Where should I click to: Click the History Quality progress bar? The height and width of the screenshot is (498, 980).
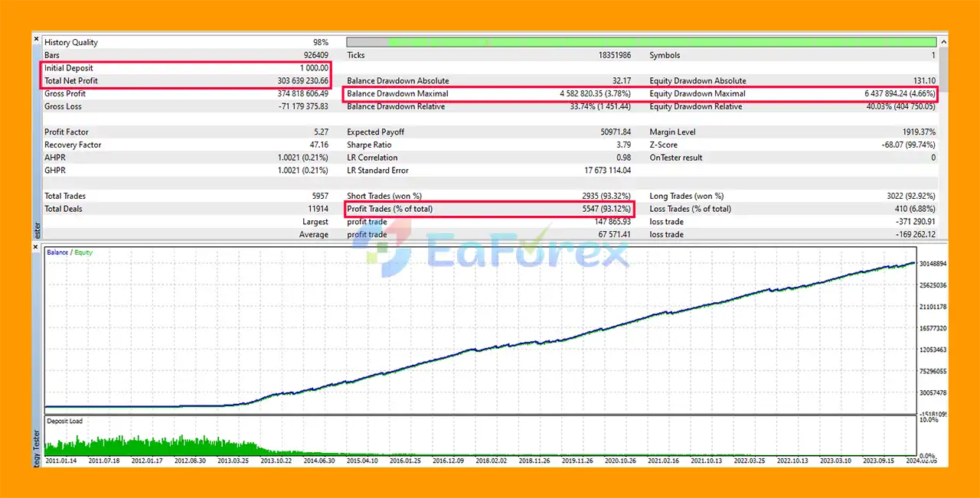[x=641, y=43]
